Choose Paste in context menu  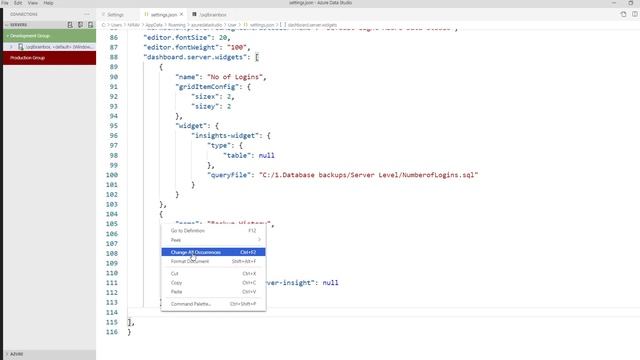tap(213, 291)
